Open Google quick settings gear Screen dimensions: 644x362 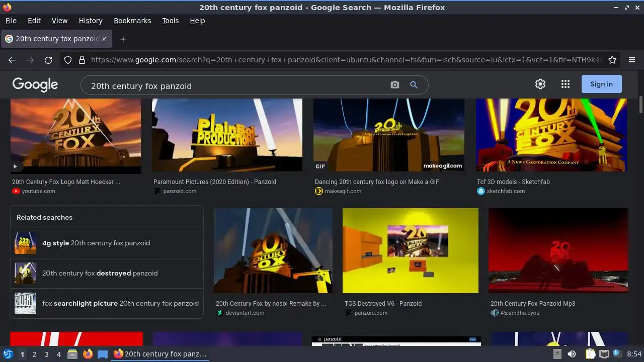click(x=540, y=84)
